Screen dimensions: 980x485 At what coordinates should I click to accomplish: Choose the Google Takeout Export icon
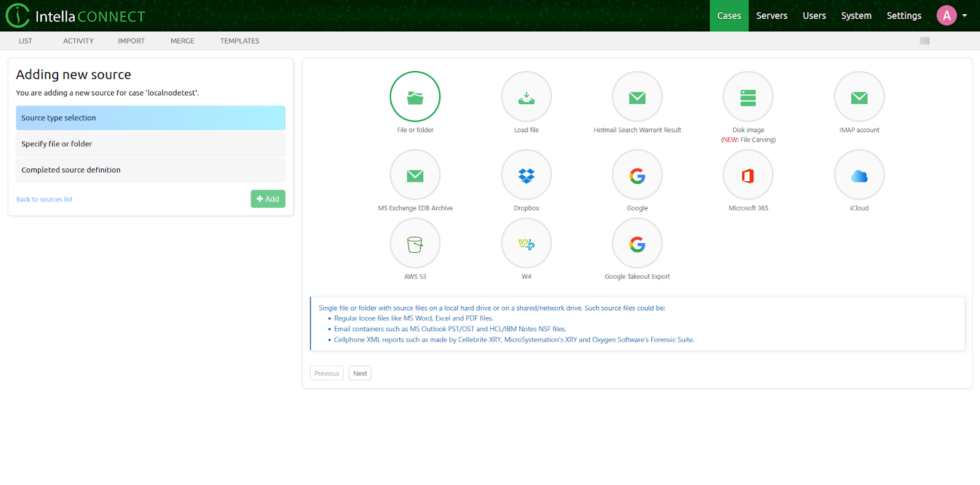(637, 244)
